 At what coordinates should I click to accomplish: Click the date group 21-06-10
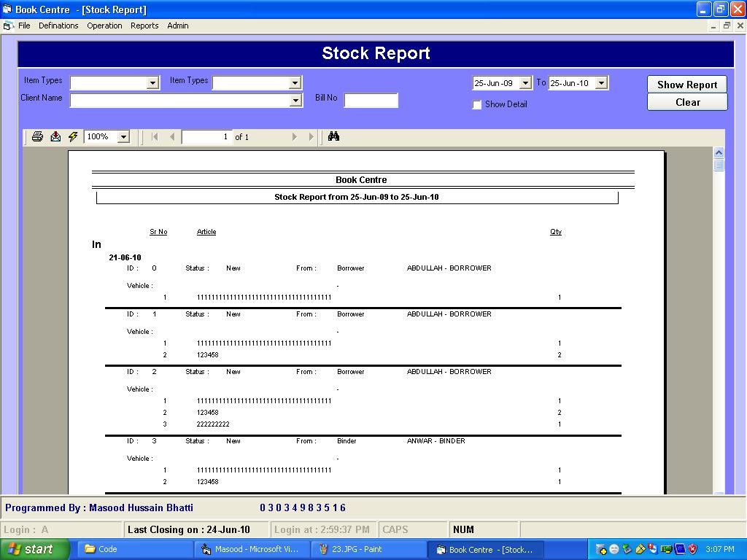pos(125,257)
